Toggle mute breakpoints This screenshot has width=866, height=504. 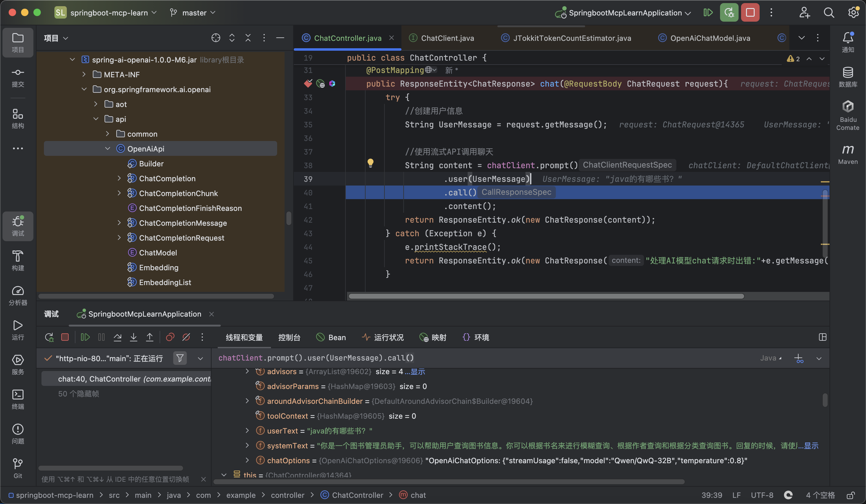186,337
